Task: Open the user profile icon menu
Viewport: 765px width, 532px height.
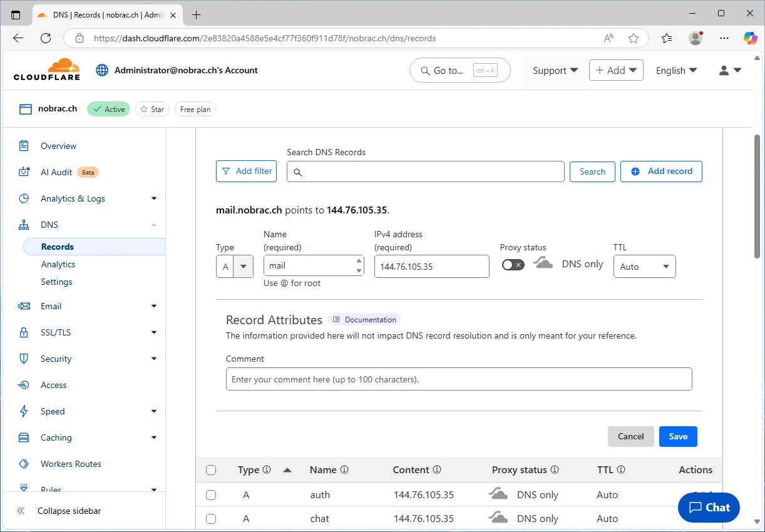Action: (x=730, y=71)
